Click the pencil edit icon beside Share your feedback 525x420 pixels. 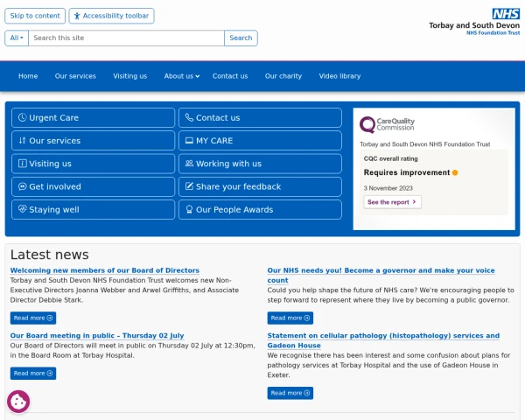tap(189, 186)
